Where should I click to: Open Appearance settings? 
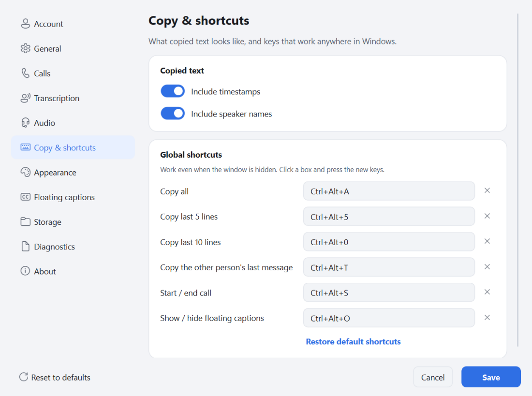click(x=73, y=173)
